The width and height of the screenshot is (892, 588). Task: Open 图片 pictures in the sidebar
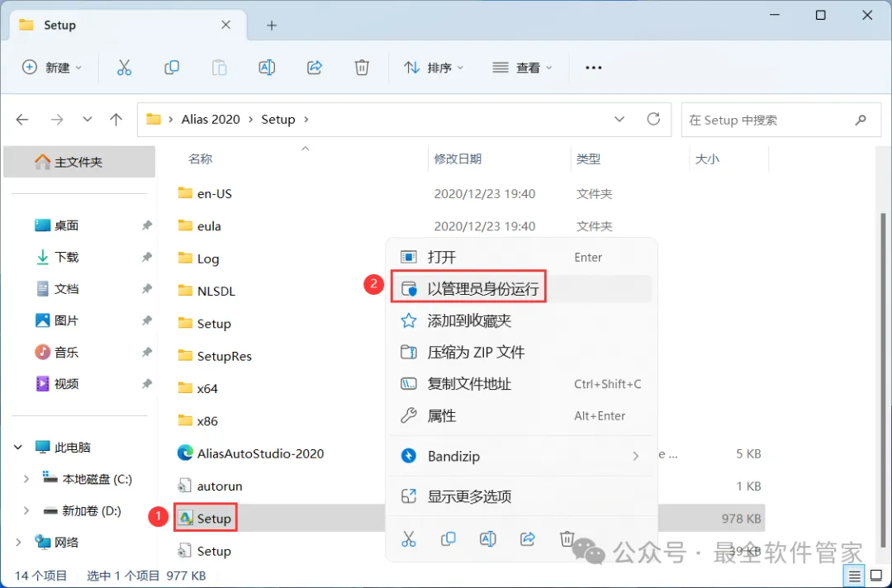[x=66, y=320]
